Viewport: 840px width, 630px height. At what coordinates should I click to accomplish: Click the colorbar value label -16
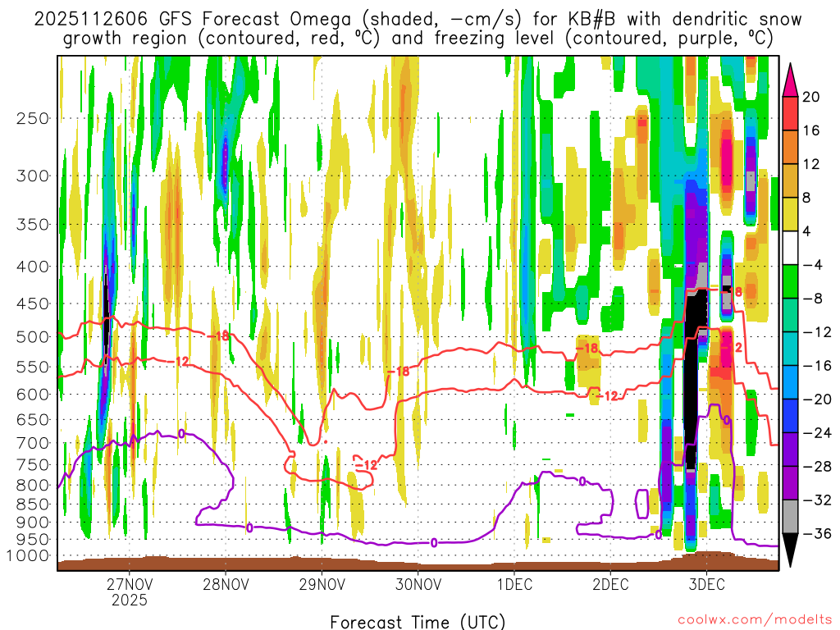point(817,366)
